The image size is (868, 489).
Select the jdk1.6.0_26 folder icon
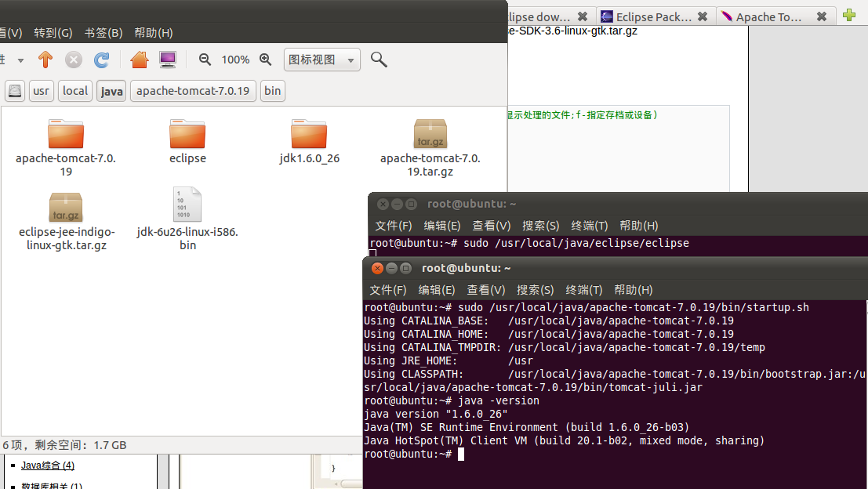[x=309, y=134]
